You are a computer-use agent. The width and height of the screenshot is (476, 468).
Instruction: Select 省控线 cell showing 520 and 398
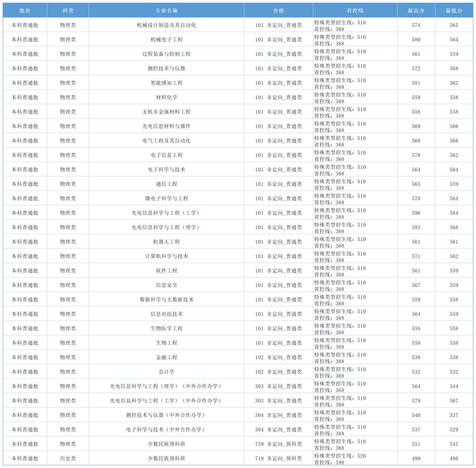click(x=355, y=459)
